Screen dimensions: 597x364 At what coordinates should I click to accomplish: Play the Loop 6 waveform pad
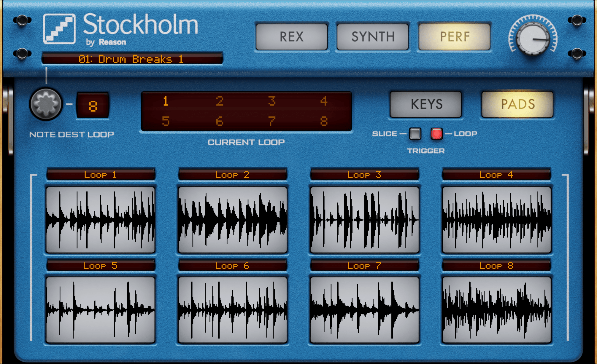point(233,310)
